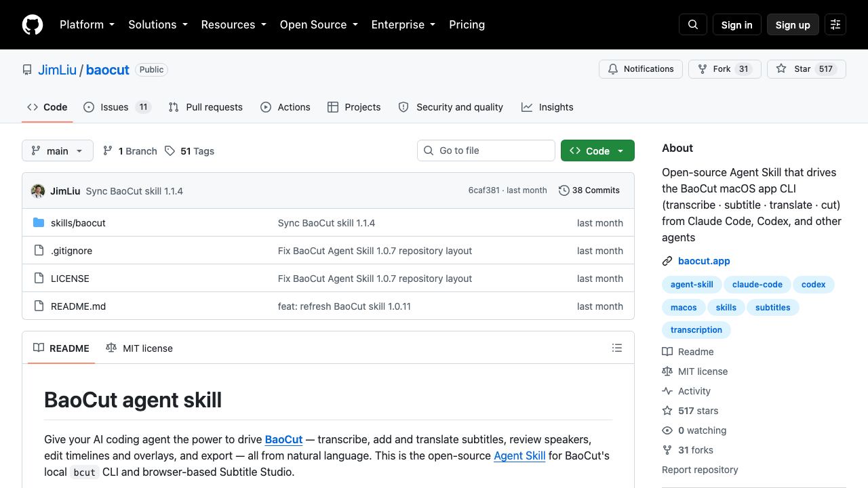Viewport: 868px width, 488px height.
Task: Select the Code repository tab
Action: pyautogui.click(x=47, y=107)
